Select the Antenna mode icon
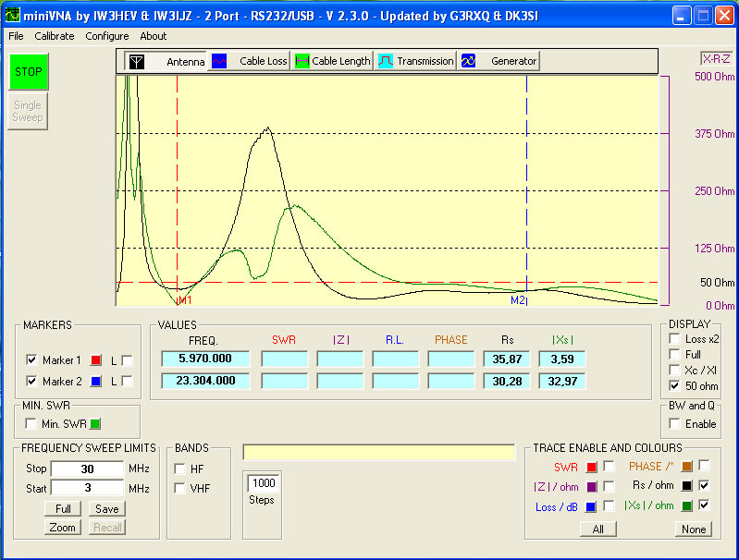 (x=136, y=61)
